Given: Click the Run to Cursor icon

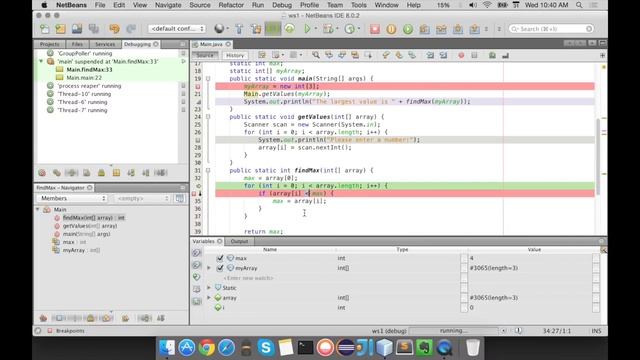Looking at the screenshot, I should click(474, 29).
